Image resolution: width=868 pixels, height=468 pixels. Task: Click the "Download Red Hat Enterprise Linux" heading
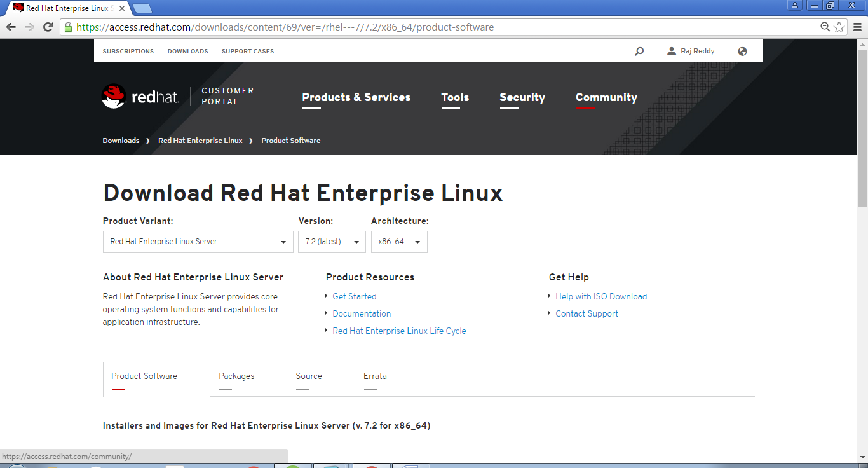point(302,193)
